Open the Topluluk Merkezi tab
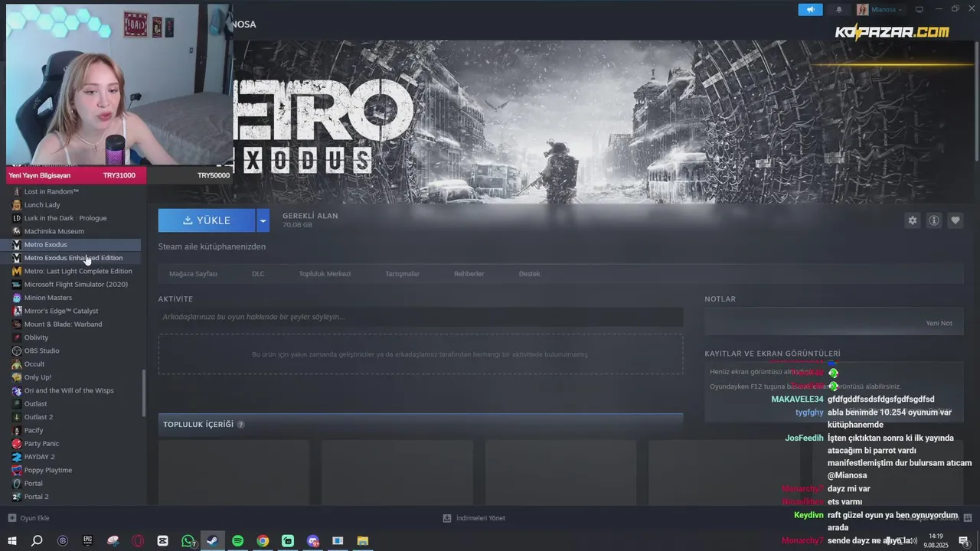Image resolution: width=980 pixels, height=551 pixels. coord(325,273)
